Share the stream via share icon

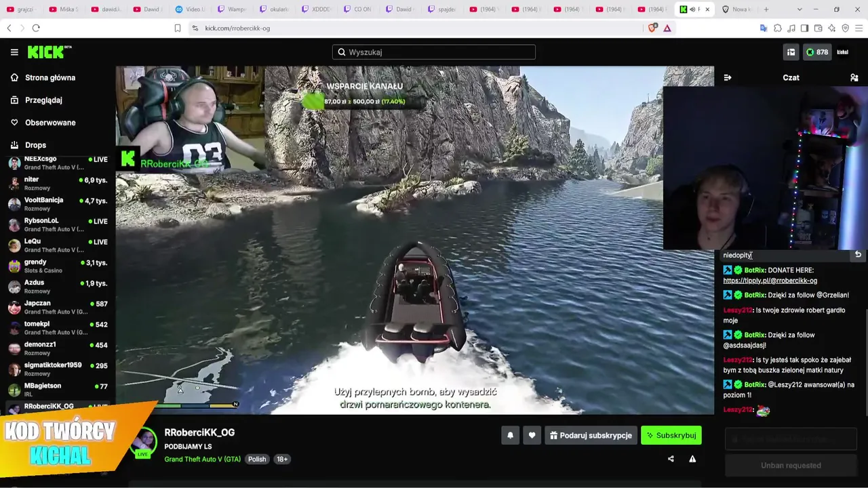671,459
